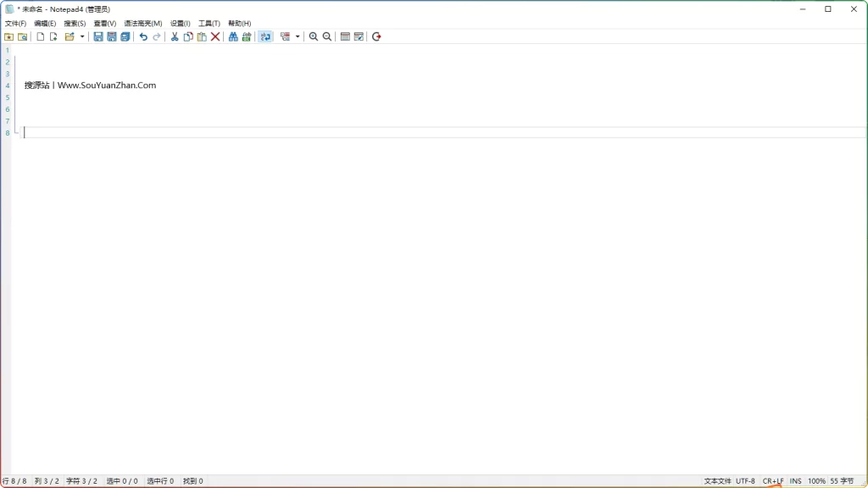Viewport: 868px width, 488px height.
Task: Create a new file with the New icon
Action: (40, 36)
